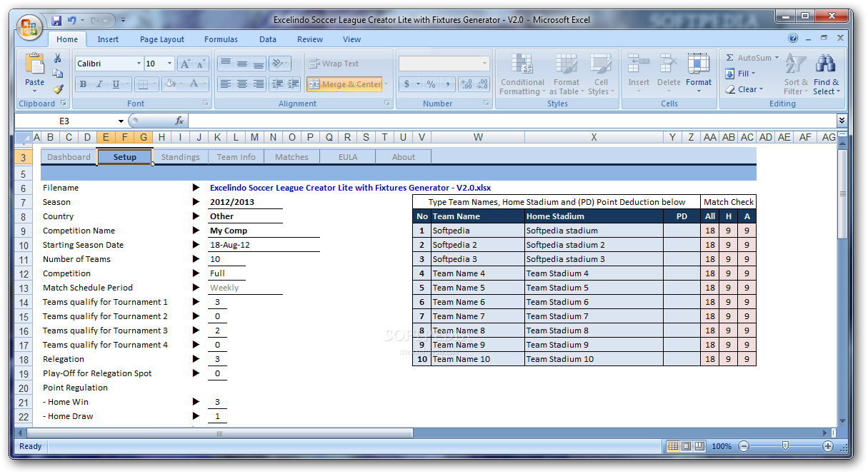The image size is (868, 474).
Task: Open font size dropdown
Action: (169, 64)
